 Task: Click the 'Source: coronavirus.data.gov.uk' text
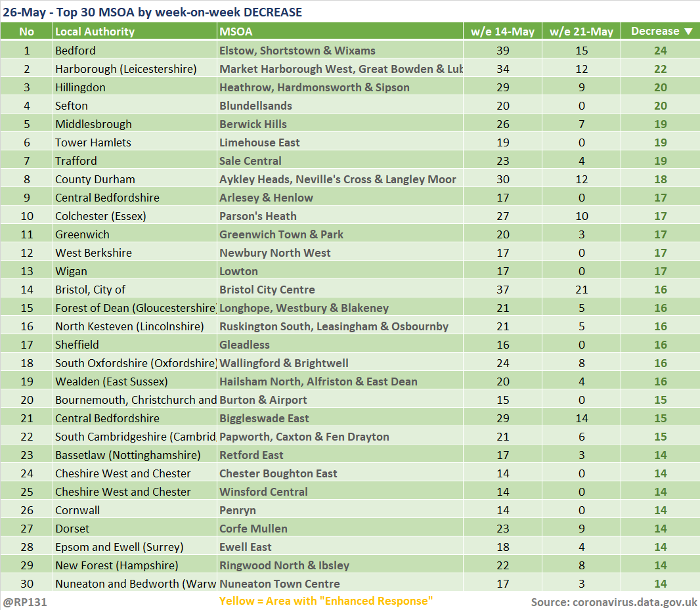click(614, 602)
